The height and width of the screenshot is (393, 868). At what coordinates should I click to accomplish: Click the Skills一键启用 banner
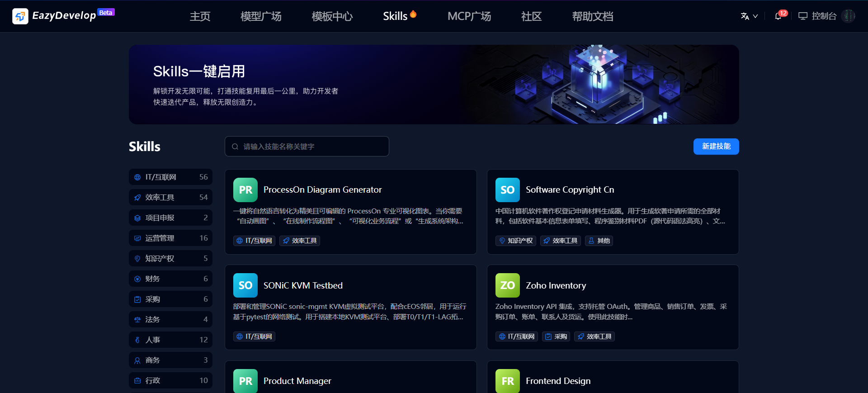[x=434, y=85]
